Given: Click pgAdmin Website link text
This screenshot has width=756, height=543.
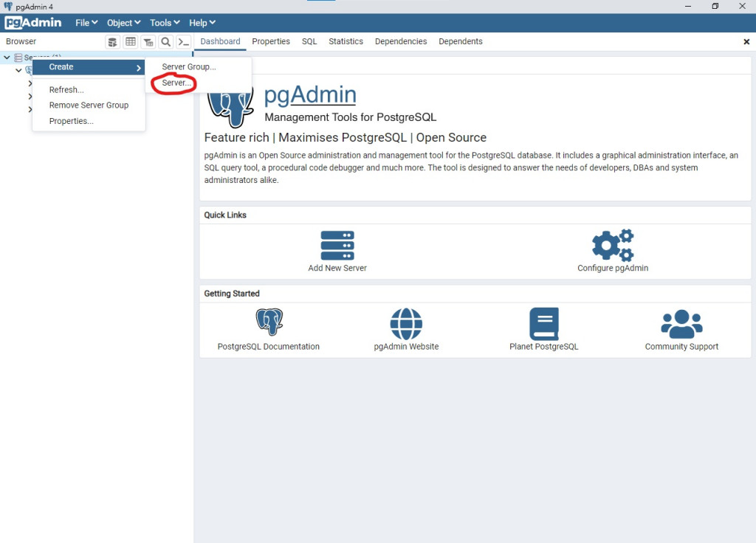Looking at the screenshot, I should (x=407, y=347).
